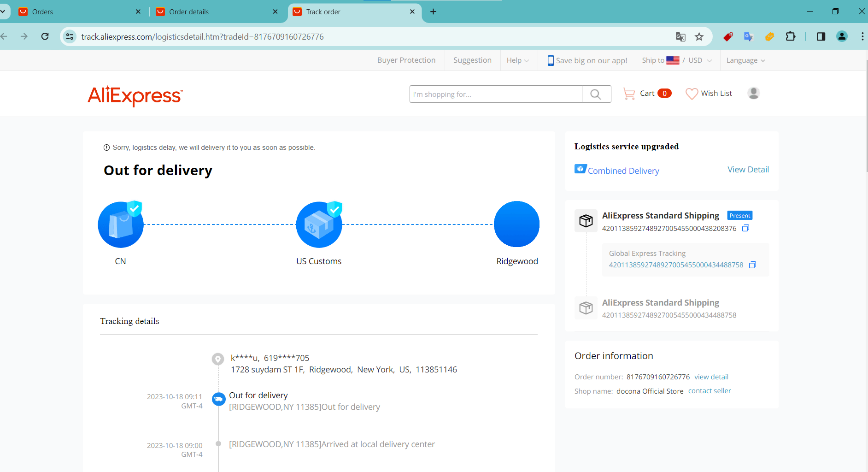Viewport: 868px width, 472px height.
Task: Copy the Present shipping tracking number
Action: (746, 228)
